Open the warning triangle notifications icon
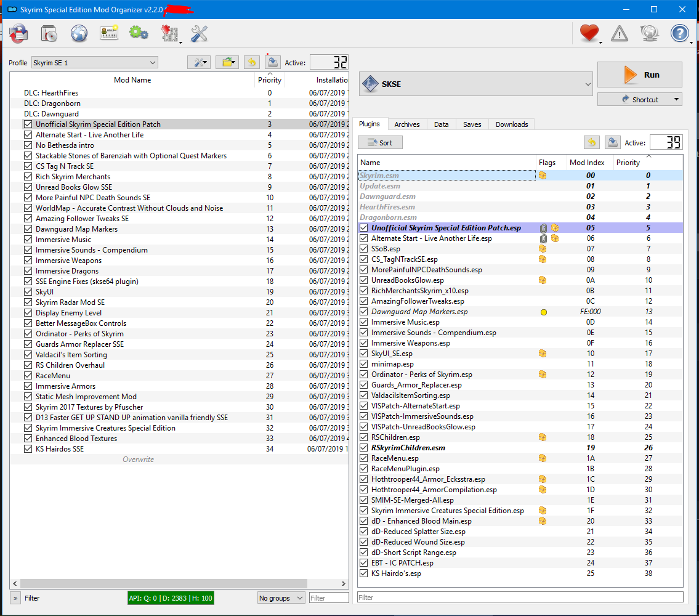 [619, 33]
